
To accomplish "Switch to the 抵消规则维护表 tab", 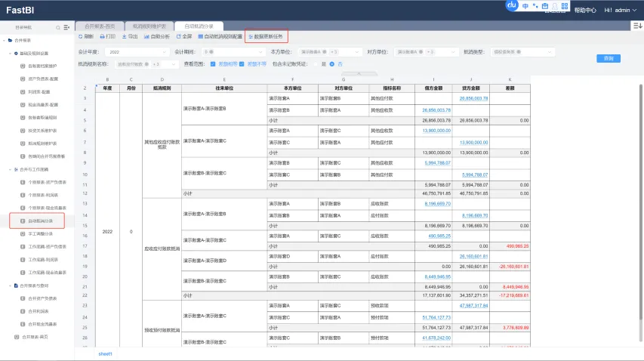I will (x=149, y=26).
